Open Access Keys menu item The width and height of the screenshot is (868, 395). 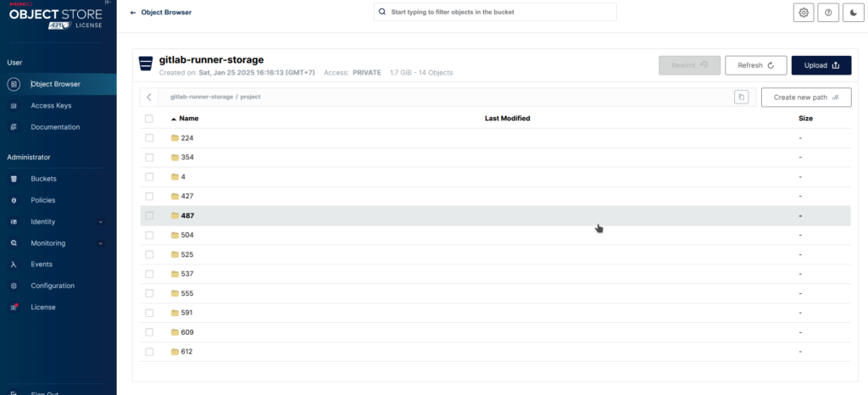click(x=51, y=106)
